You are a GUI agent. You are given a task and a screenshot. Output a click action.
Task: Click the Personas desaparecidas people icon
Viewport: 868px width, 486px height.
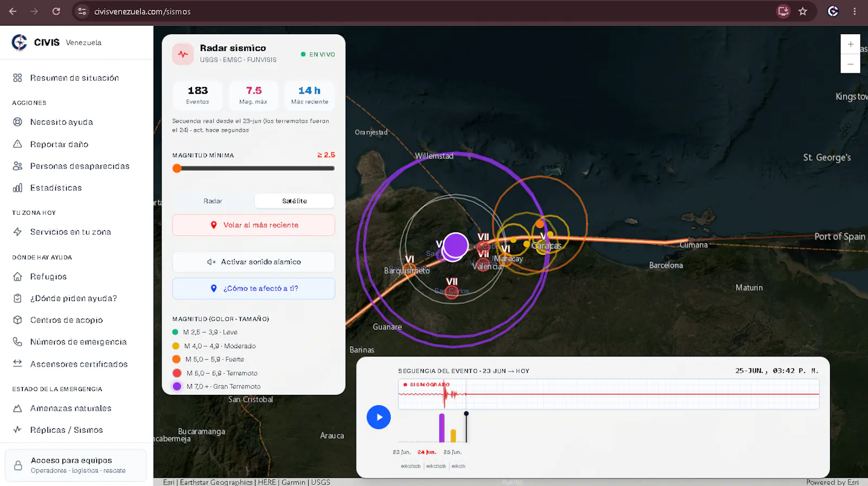(x=17, y=166)
